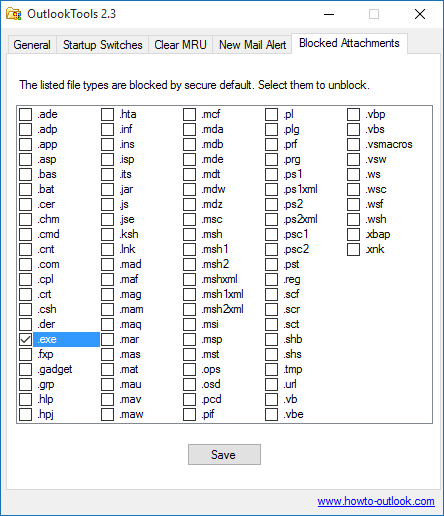Tick the .mde checkbox
The width and height of the screenshot is (444, 516).
[189, 159]
